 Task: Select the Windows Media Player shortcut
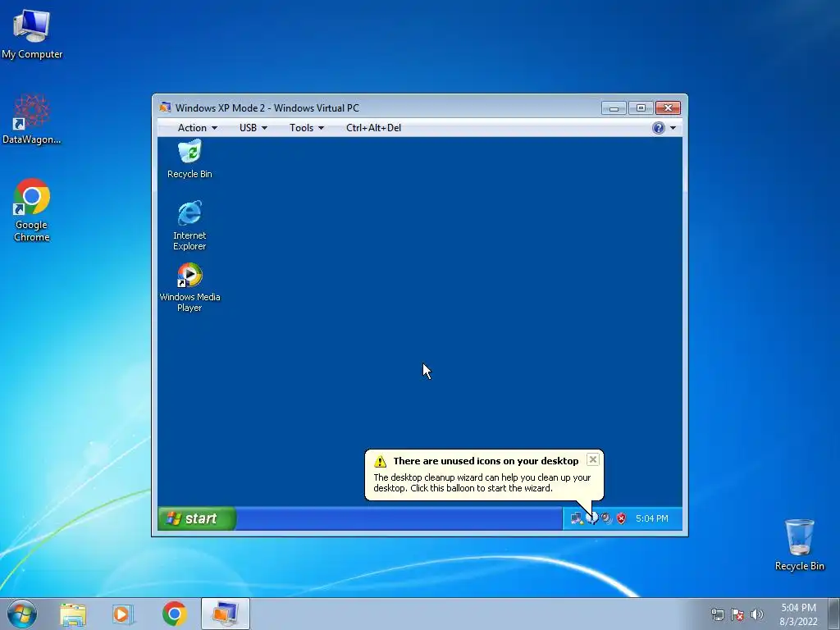coord(189,287)
